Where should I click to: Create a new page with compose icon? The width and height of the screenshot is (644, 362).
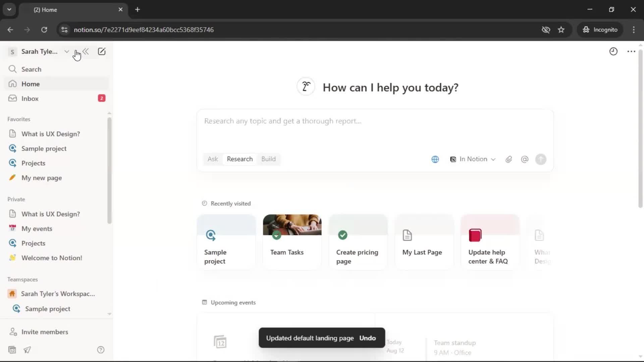point(102,52)
